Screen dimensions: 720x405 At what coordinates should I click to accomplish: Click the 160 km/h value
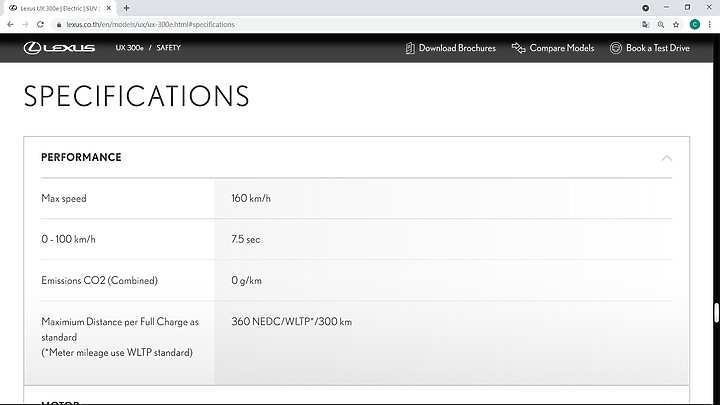(x=251, y=198)
